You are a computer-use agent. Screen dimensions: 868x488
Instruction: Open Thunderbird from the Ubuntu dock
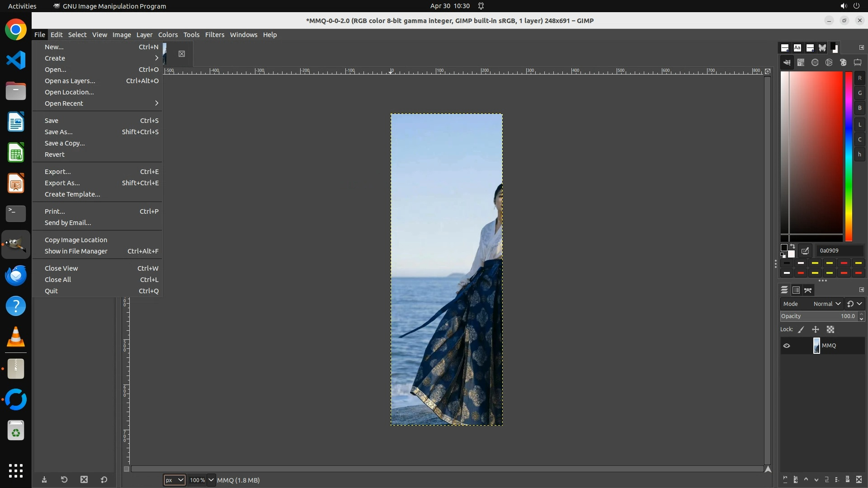[16, 275]
